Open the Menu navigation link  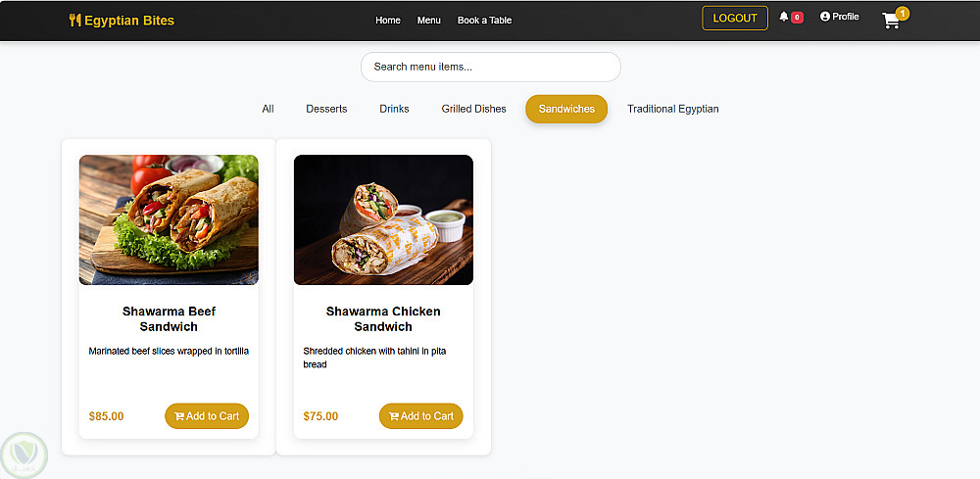(x=428, y=20)
